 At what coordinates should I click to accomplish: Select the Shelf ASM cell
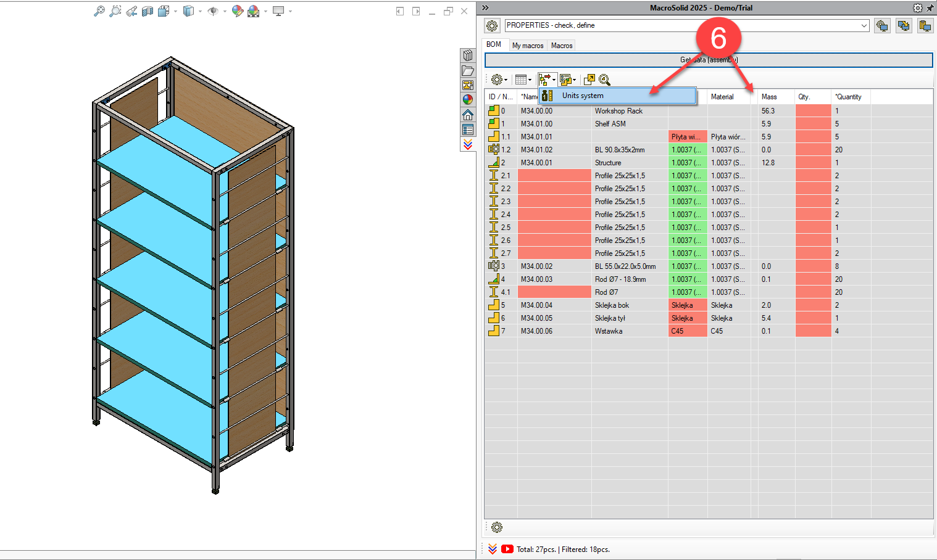[630, 124]
